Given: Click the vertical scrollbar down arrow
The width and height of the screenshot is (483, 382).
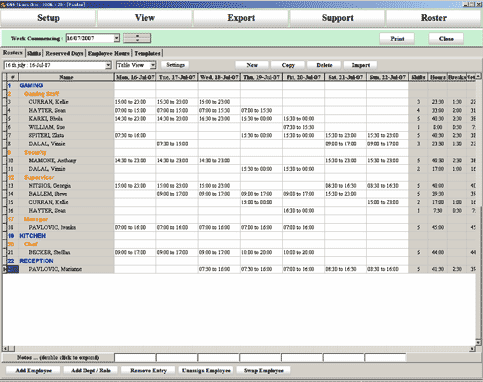Looking at the screenshot, I should click(478, 342).
